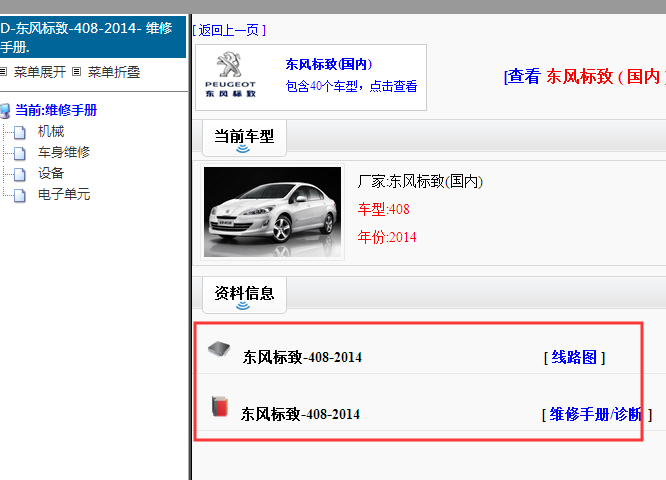Click the 车型:408 red text
666x480 pixels.
384,209
